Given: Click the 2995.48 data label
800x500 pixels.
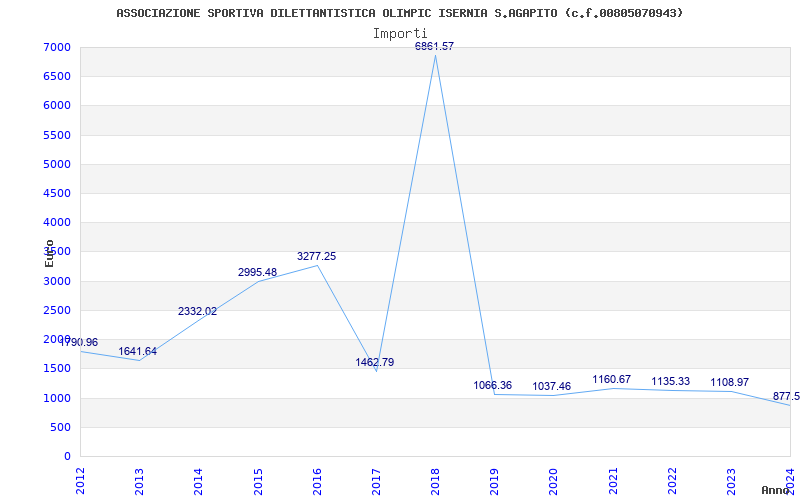Looking at the screenshot, I should click(x=258, y=272).
